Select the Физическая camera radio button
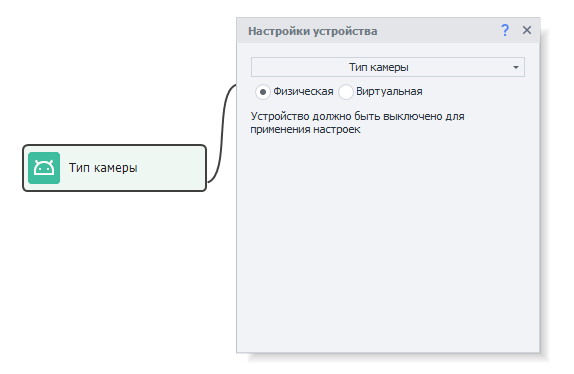 click(263, 92)
